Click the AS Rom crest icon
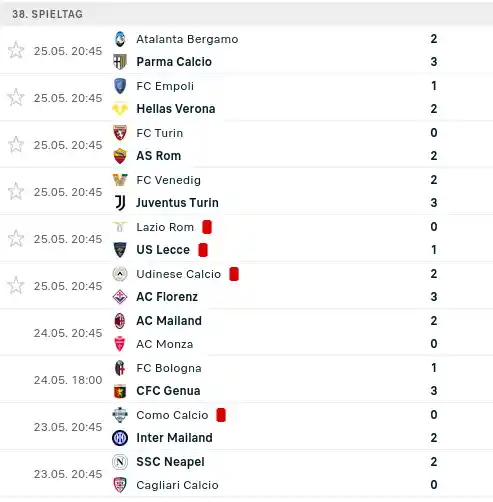 pos(120,156)
